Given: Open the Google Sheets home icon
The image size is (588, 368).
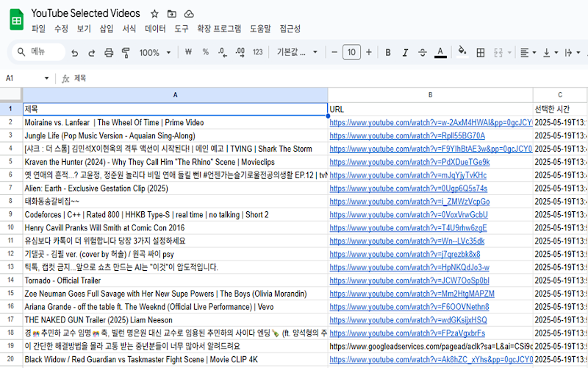Looking at the screenshot, I should tap(16, 21).
